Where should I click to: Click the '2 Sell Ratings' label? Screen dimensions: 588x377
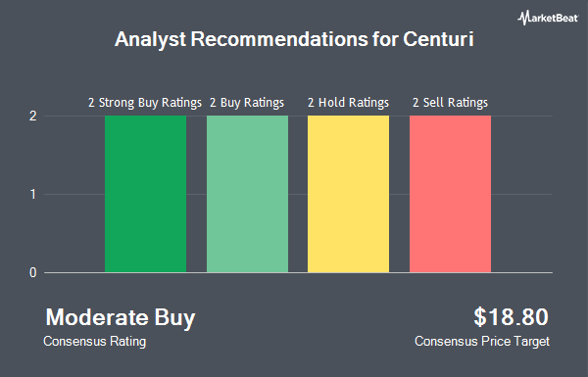(x=450, y=103)
